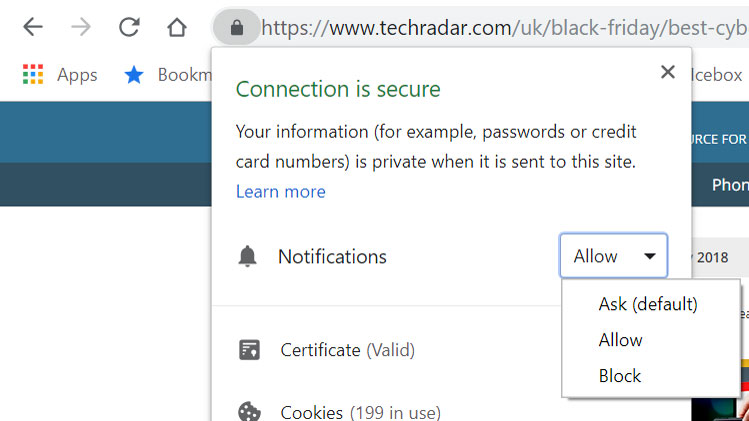Choose Block for notifications
The height and width of the screenshot is (421, 749).
coord(620,376)
